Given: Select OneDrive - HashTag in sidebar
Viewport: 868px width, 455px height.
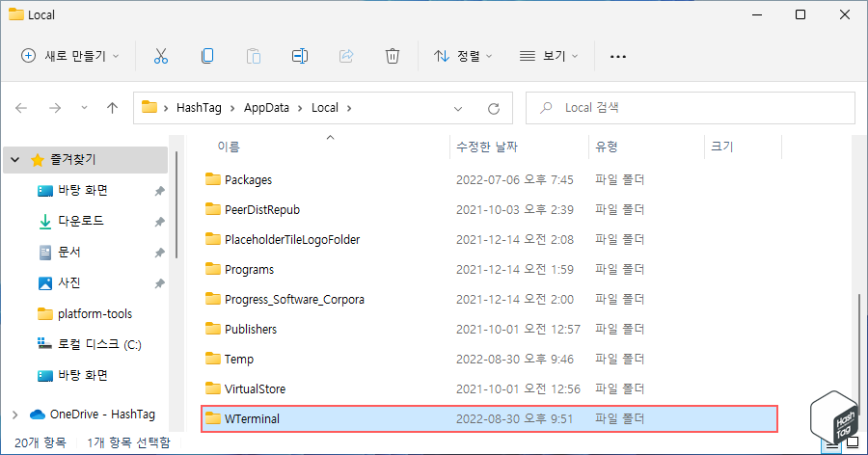Looking at the screenshot, I should (x=102, y=415).
